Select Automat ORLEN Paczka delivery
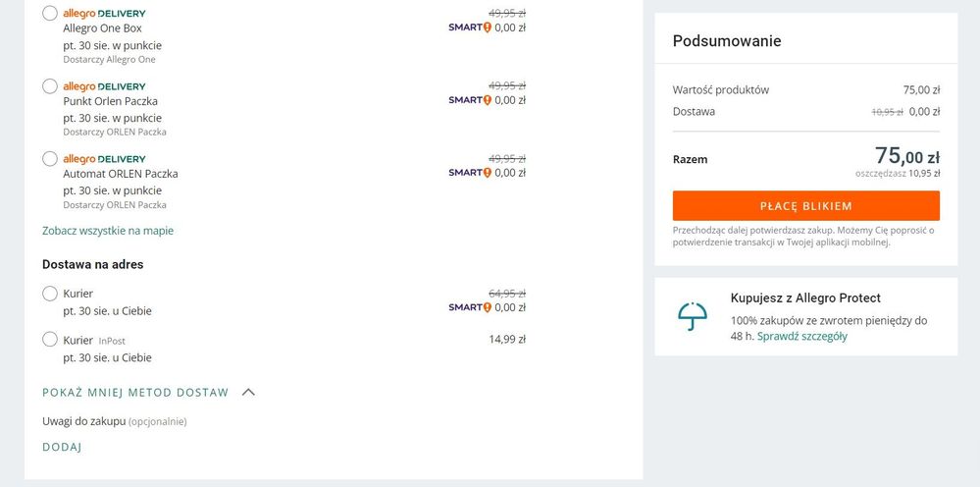 pos(50,159)
